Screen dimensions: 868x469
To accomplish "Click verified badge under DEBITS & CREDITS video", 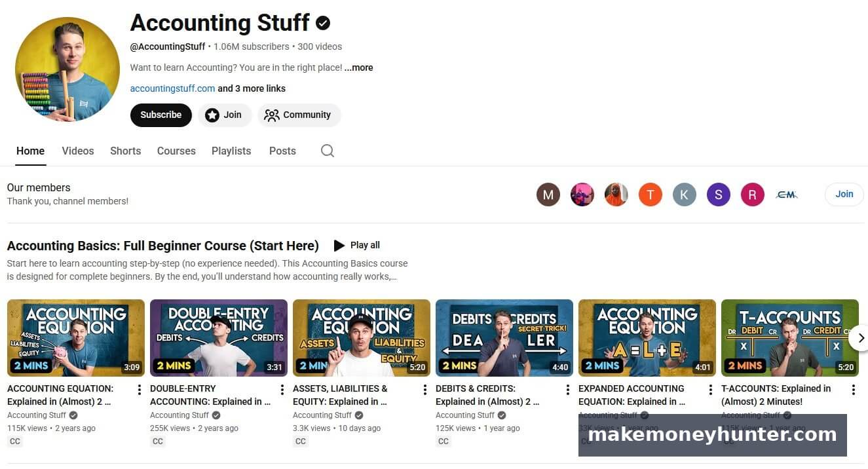I will 502,415.
